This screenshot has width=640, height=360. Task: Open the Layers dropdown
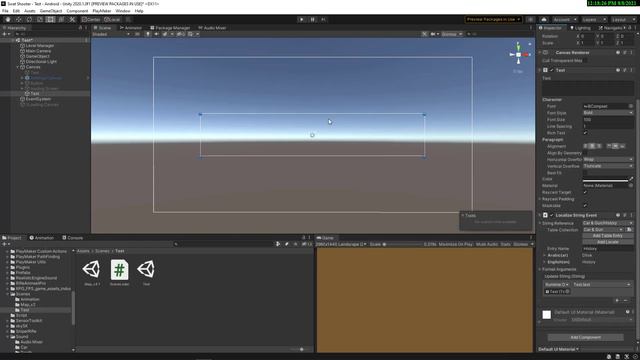click(593, 19)
